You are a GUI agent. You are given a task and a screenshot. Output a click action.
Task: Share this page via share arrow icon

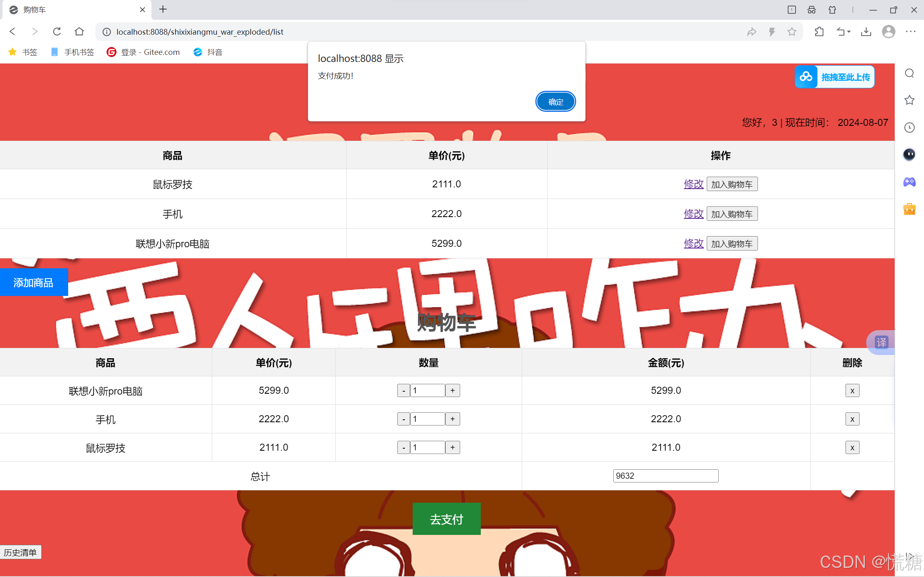pos(752,32)
